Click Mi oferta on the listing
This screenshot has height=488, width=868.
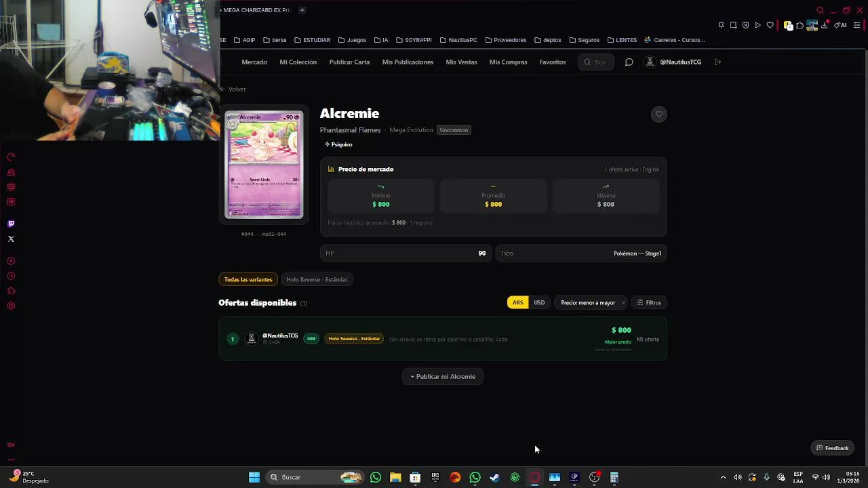pos(648,339)
